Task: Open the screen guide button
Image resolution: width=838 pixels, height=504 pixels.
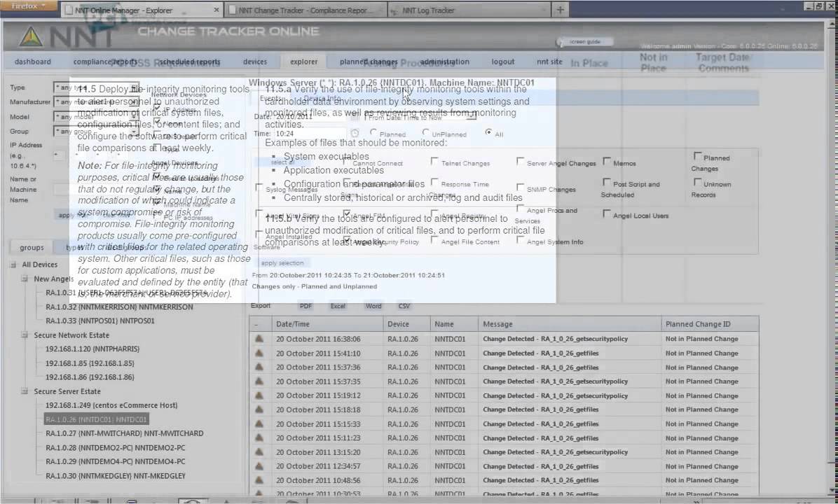Action: [584, 41]
